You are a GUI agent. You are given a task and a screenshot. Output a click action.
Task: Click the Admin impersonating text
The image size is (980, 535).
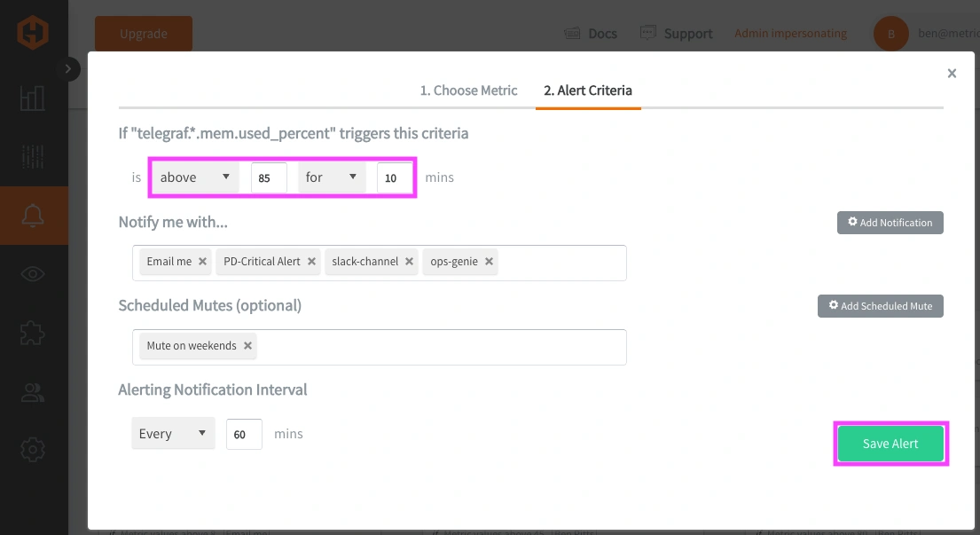(790, 33)
